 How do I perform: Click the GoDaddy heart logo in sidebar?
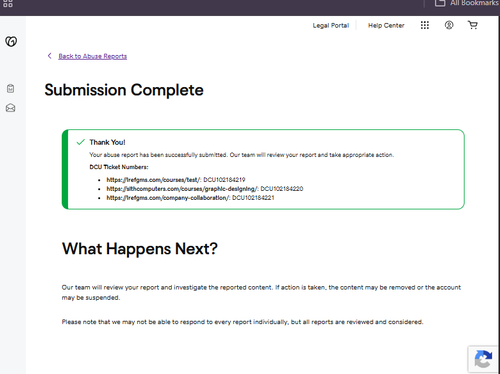click(x=11, y=41)
